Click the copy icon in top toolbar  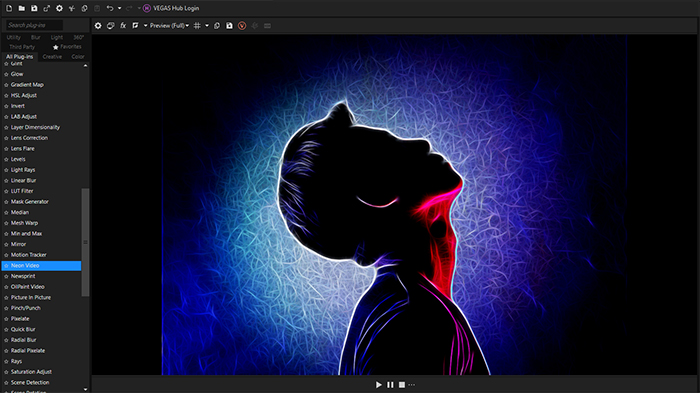click(84, 8)
